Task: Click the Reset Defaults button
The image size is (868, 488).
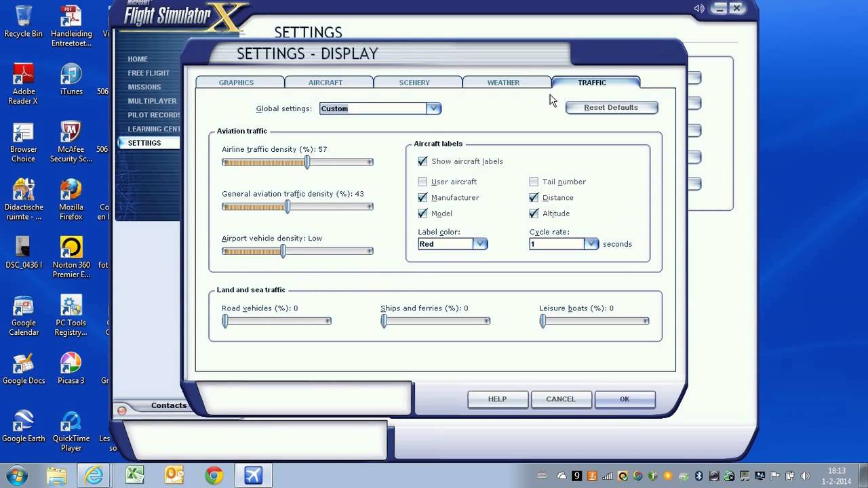Action: (x=611, y=107)
